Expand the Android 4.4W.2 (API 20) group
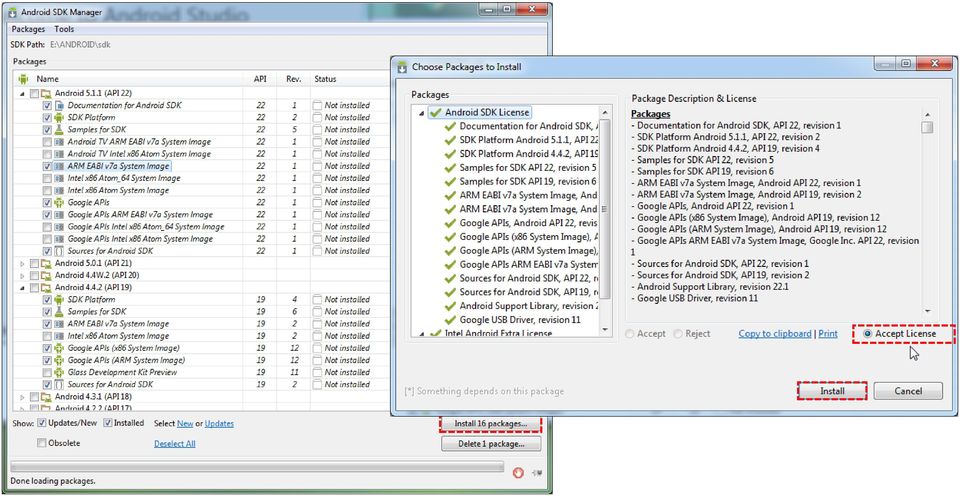The height and width of the screenshot is (496, 960). click(23, 276)
